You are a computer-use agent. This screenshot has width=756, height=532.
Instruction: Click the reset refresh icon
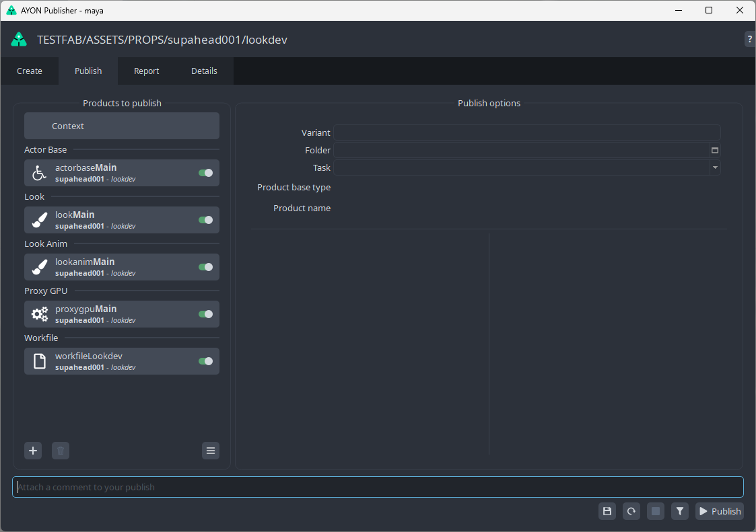[x=631, y=511]
